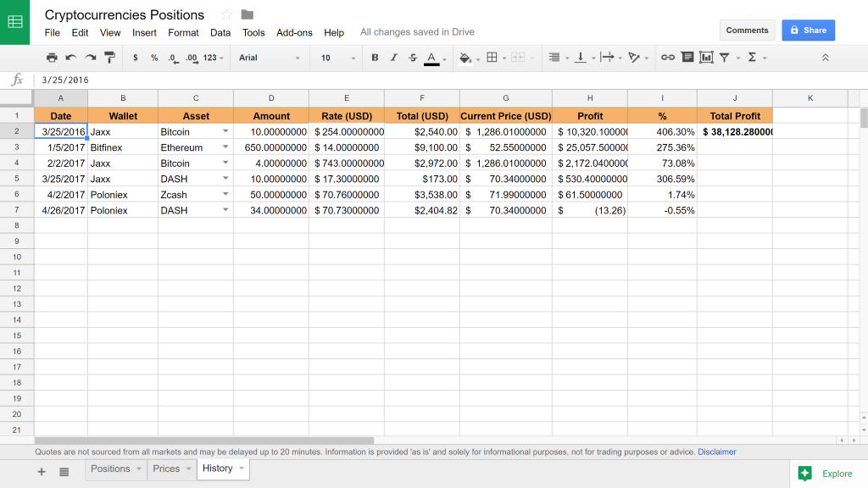Image resolution: width=868 pixels, height=488 pixels.
Task: Redo the last action
Action: coord(90,58)
